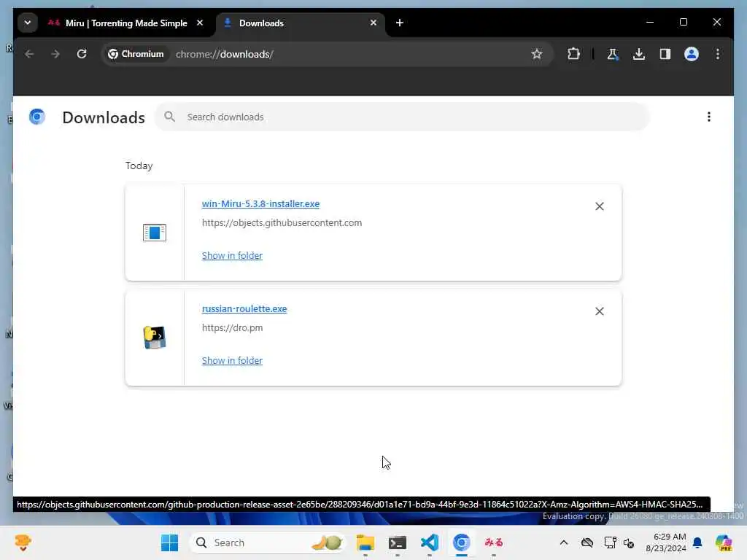Open russian-roulette.exe link
This screenshot has width=747, height=560.
pyautogui.click(x=244, y=308)
